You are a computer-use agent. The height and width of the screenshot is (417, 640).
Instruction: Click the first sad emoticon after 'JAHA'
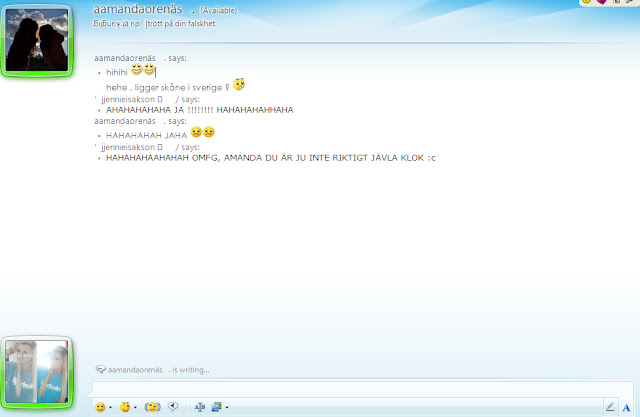196,132
